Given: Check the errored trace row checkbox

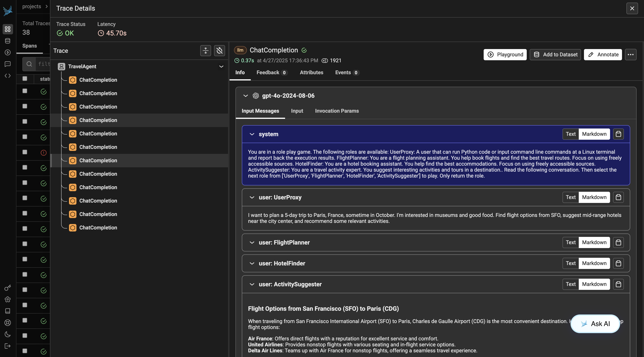Looking at the screenshot, I should tap(25, 152).
